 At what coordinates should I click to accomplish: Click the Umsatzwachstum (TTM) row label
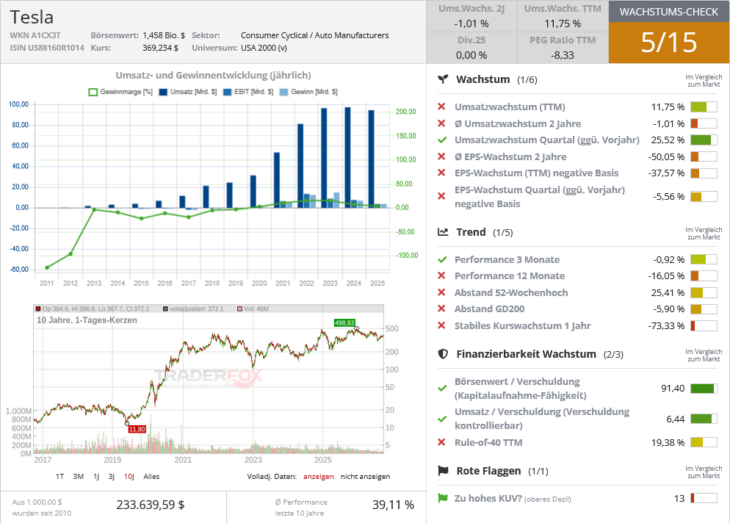click(510, 107)
